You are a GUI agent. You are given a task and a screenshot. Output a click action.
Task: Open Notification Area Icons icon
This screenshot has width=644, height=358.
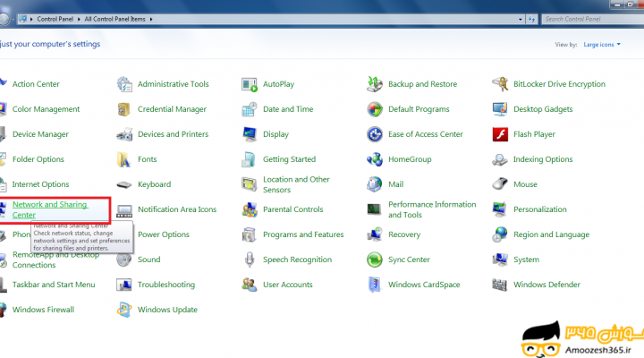pyautogui.click(x=124, y=210)
